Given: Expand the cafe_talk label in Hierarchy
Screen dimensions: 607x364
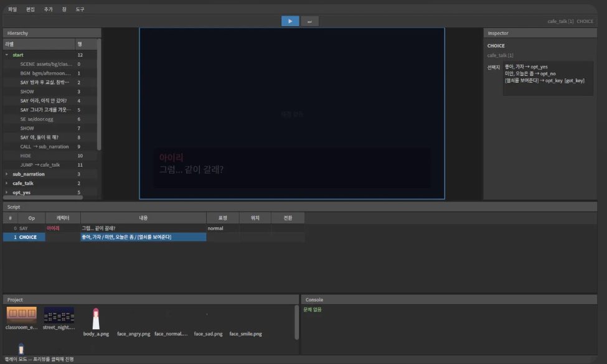Looking at the screenshot, I should 7,184.
